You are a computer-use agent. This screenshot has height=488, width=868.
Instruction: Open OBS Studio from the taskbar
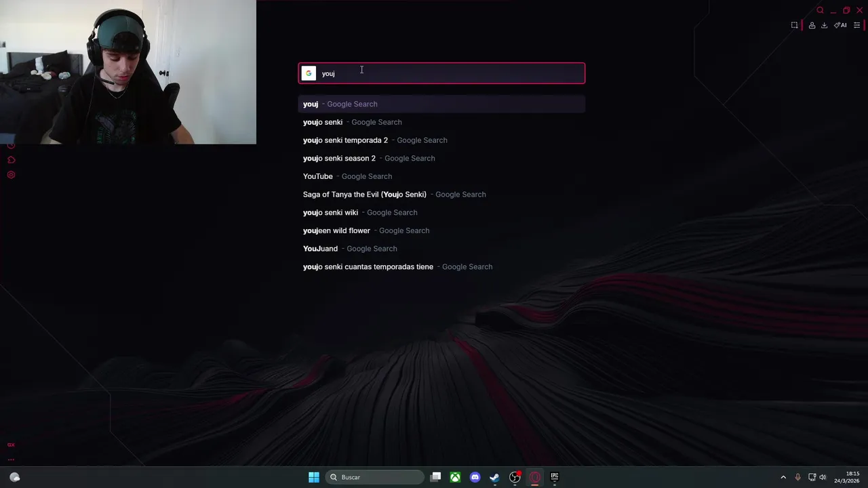(x=515, y=477)
